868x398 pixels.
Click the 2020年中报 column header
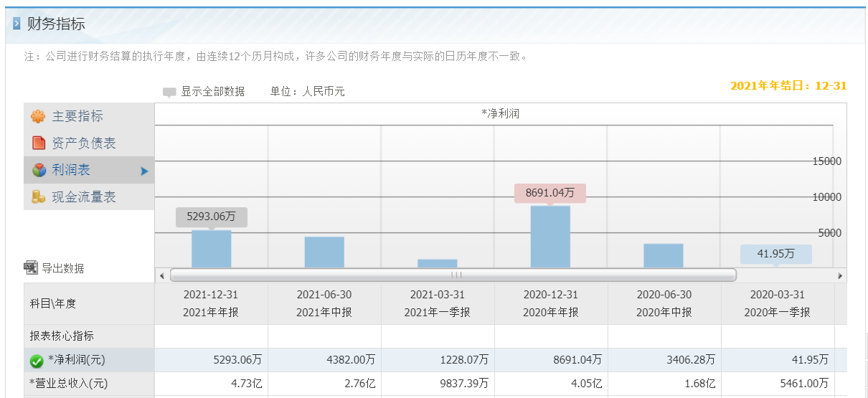(x=664, y=303)
